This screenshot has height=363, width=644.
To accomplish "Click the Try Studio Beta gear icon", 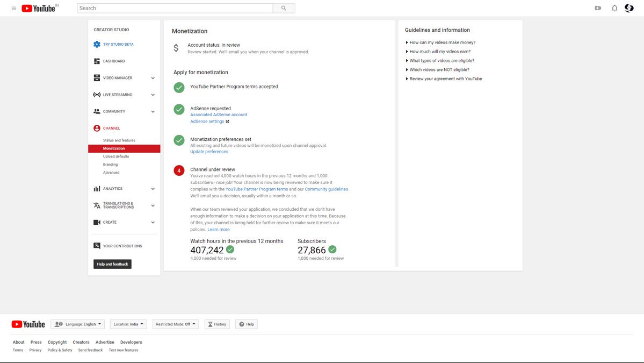I will coord(97,45).
